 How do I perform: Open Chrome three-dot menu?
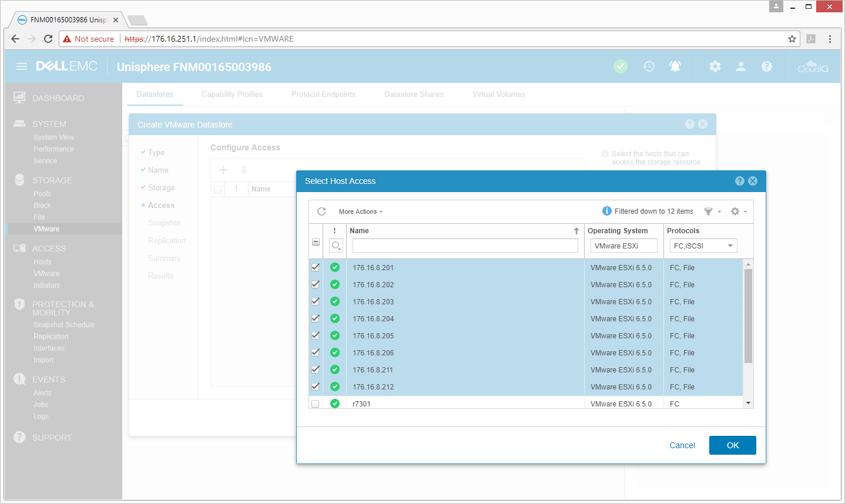pos(830,39)
